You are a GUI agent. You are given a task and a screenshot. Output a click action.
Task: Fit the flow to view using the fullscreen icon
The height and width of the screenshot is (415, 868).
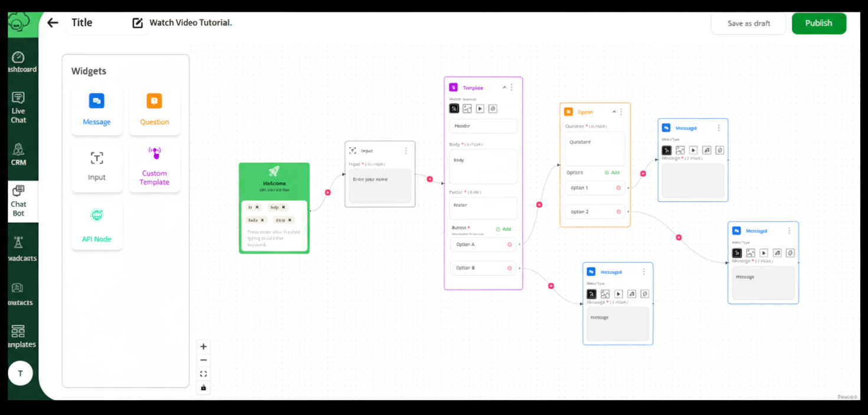pyautogui.click(x=203, y=374)
